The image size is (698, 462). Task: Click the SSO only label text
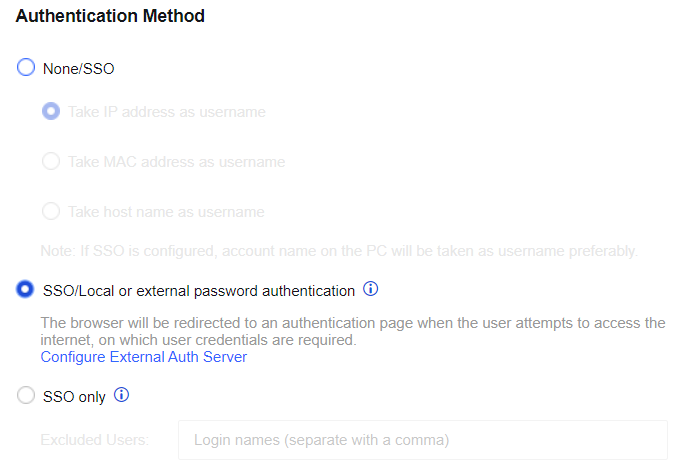[x=74, y=396]
